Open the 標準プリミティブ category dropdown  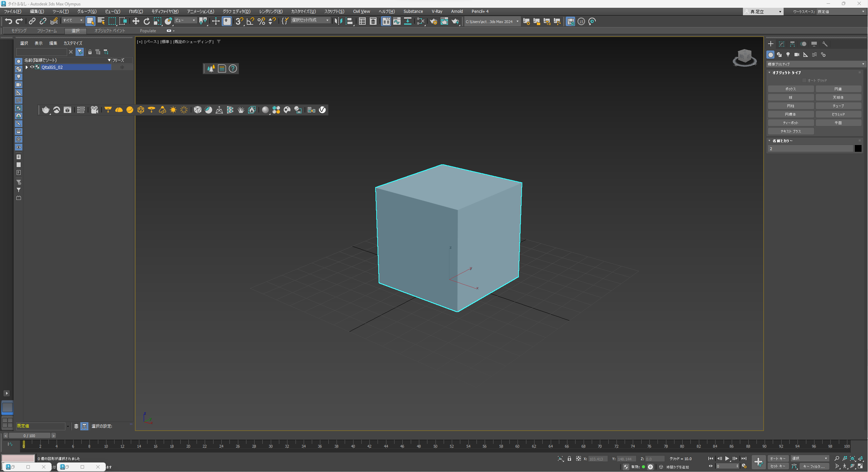click(815, 64)
